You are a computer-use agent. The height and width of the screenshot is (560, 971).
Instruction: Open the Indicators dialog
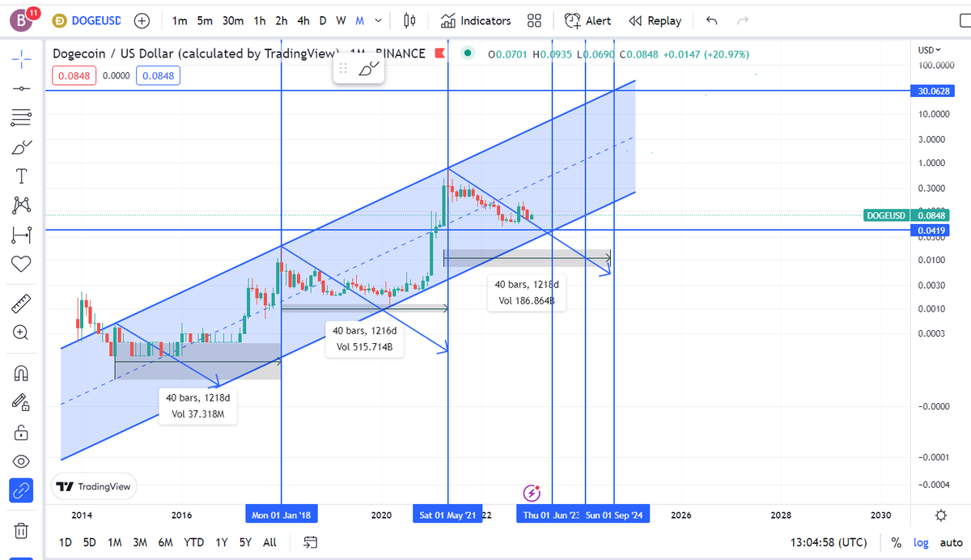[x=477, y=21]
